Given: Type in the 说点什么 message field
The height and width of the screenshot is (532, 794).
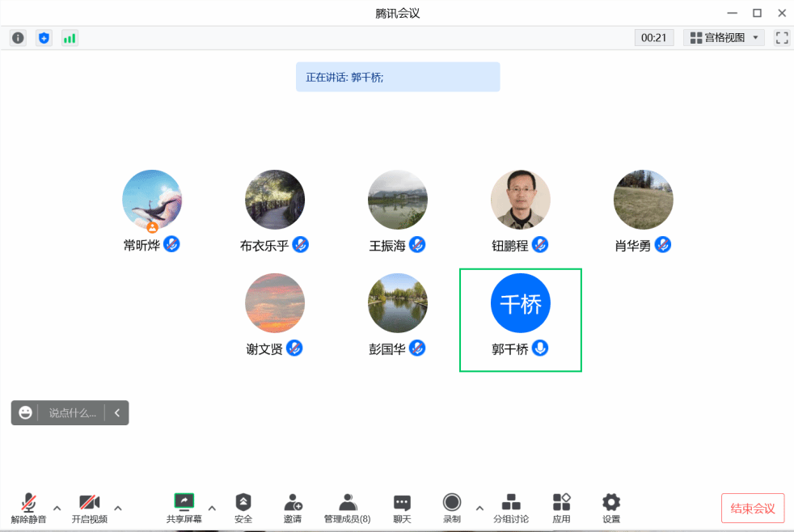Looking at the screenshot, I should (72, 413).
